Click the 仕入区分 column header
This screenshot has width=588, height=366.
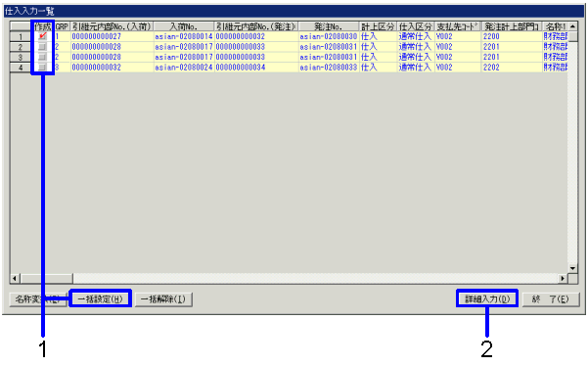[x=416, y=26]
